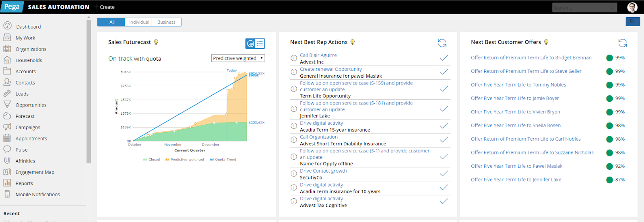
Task: Click the top search field
Action: click(584, 7)
